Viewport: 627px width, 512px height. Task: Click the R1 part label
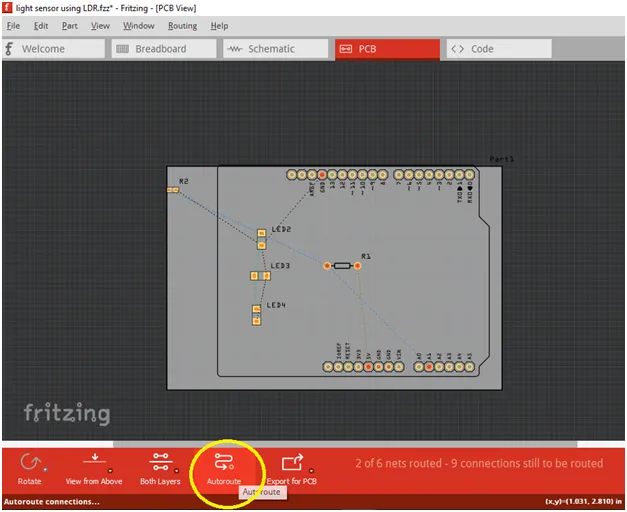(366, 256)
